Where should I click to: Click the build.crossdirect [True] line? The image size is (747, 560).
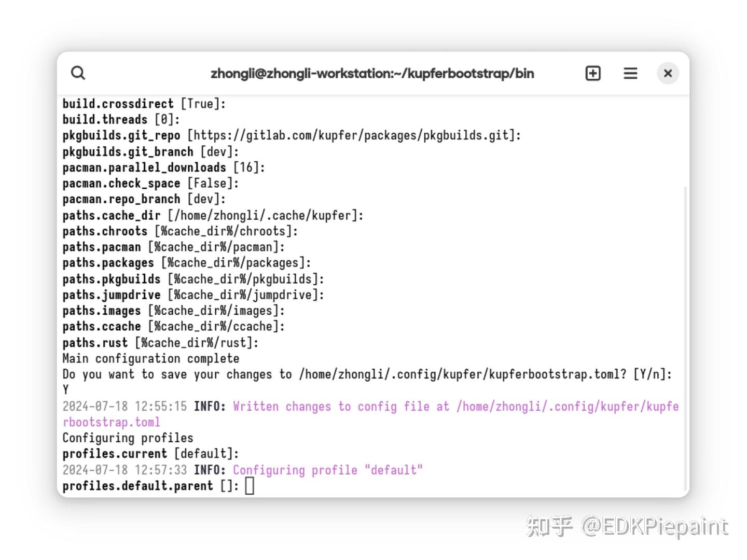tap(144, 104)
